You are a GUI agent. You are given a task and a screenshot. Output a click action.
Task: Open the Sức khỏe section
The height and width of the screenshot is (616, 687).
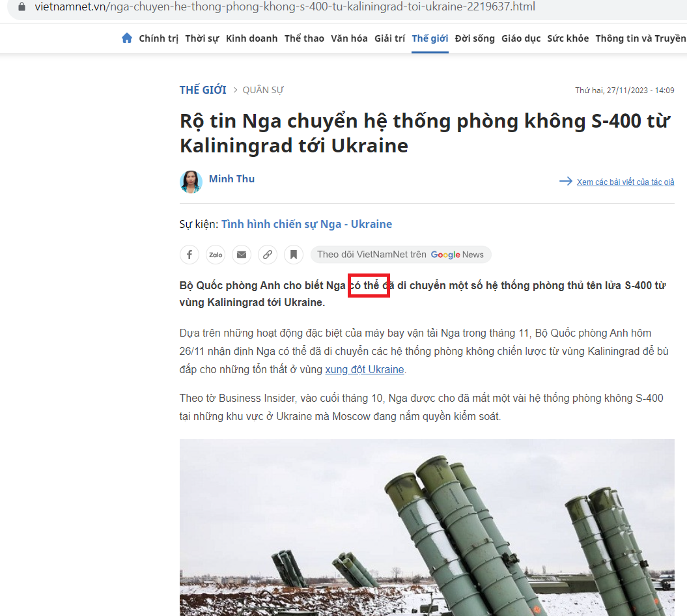click(568, 38)
